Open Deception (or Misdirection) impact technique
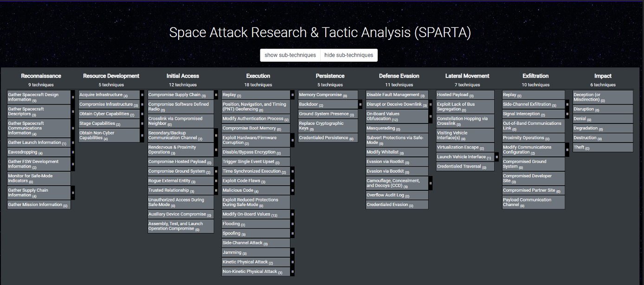 pos(603,97)
